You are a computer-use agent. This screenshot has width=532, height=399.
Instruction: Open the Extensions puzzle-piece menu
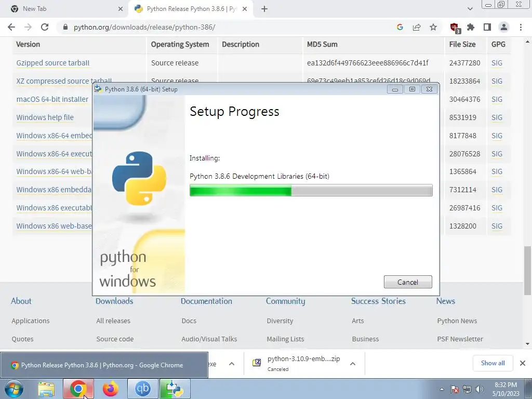coord(471,27)
